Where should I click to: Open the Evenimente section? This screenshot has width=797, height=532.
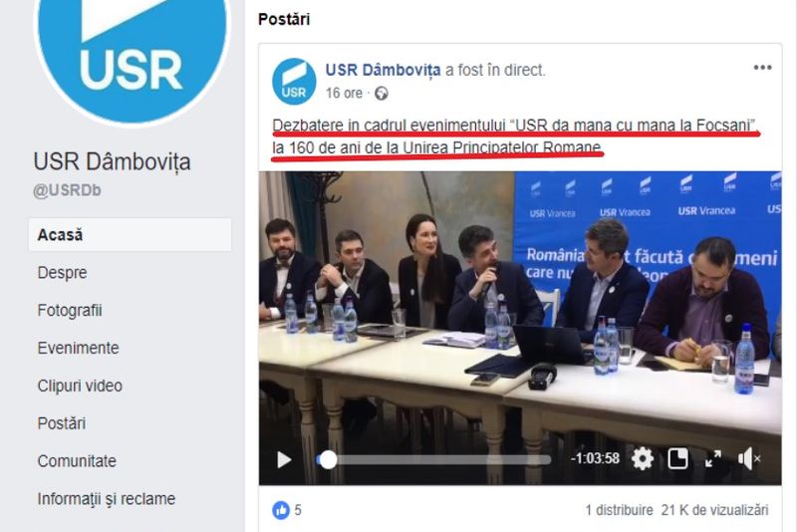click(79, 348)
